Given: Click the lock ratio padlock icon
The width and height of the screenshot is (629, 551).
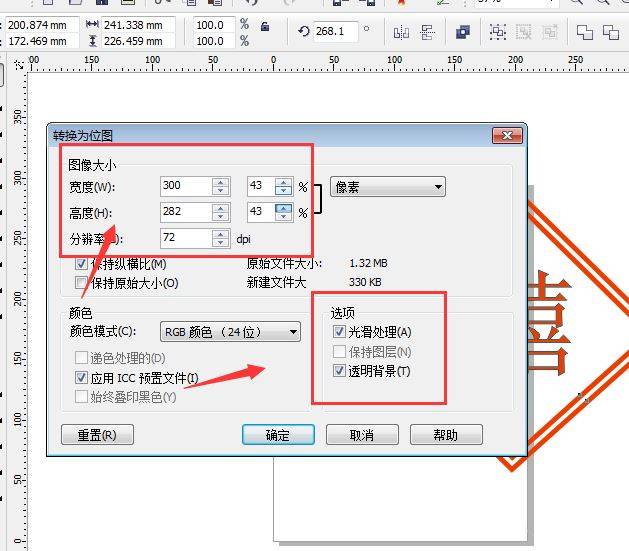Looking at the screenshot, I should 264,25.
